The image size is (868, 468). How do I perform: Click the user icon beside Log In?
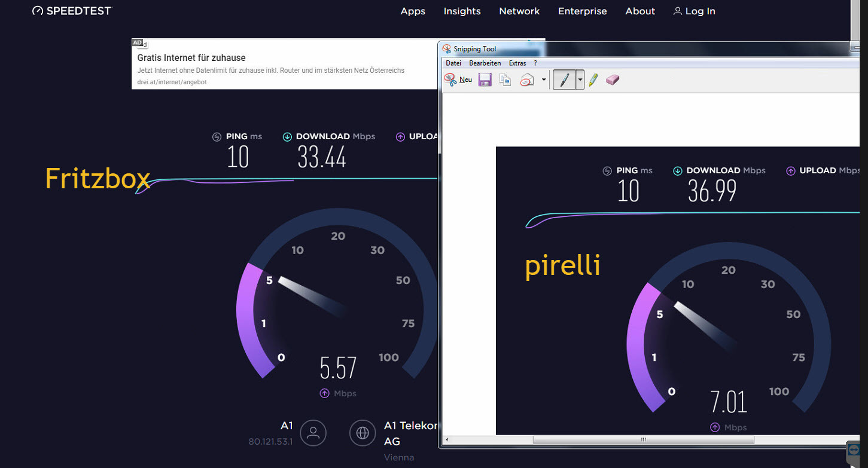(x=678, y=11)
